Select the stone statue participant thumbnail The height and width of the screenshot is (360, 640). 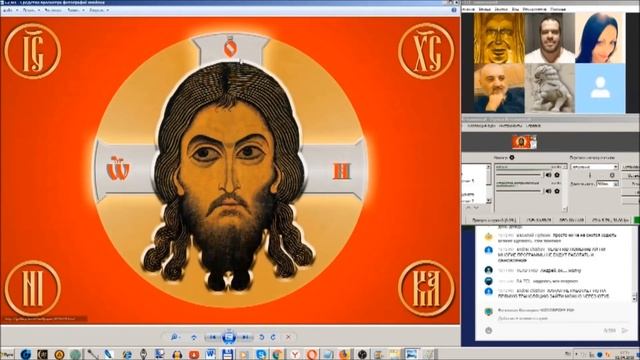click(x=549, y=88)
